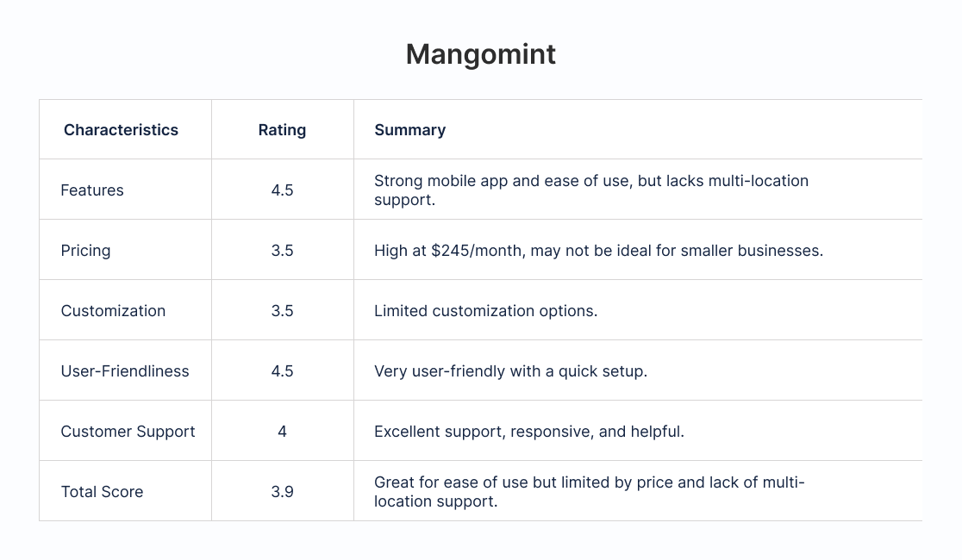
Task: Select the quick setup summary text
Action: click(x=510, y=371)
